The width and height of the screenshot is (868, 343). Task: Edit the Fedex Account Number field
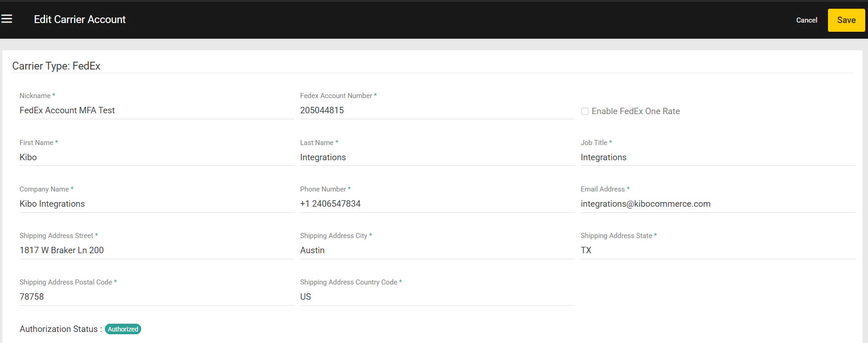(x=437, y=110)
